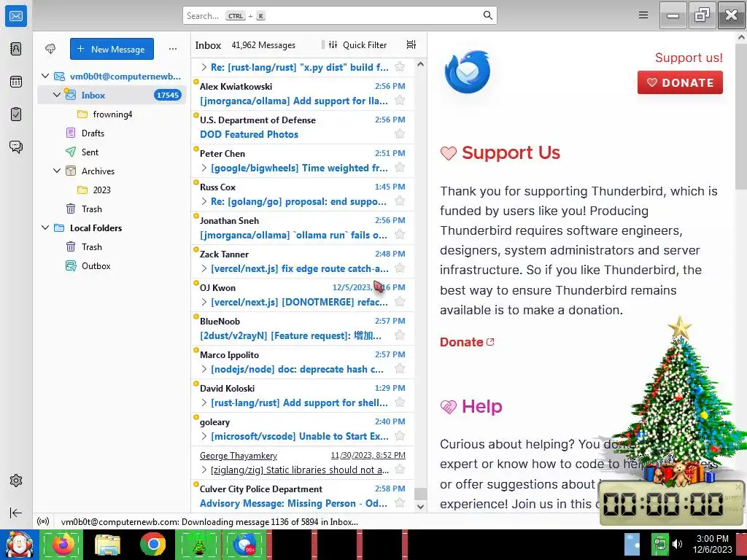Open File Explorer from the taskbar

[x=107, y=544]
